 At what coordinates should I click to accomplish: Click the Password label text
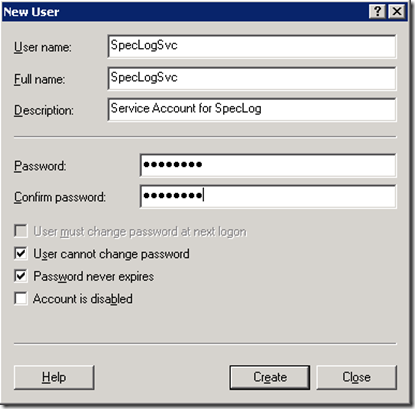pos(40,166)
